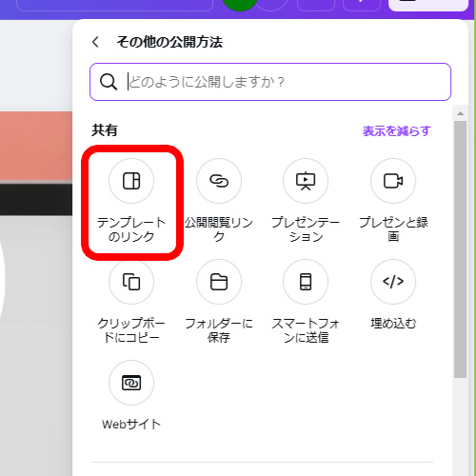Open the 公開閲覧リンク link icon
This screenshot has width=476, height=476.
(219, 181)
